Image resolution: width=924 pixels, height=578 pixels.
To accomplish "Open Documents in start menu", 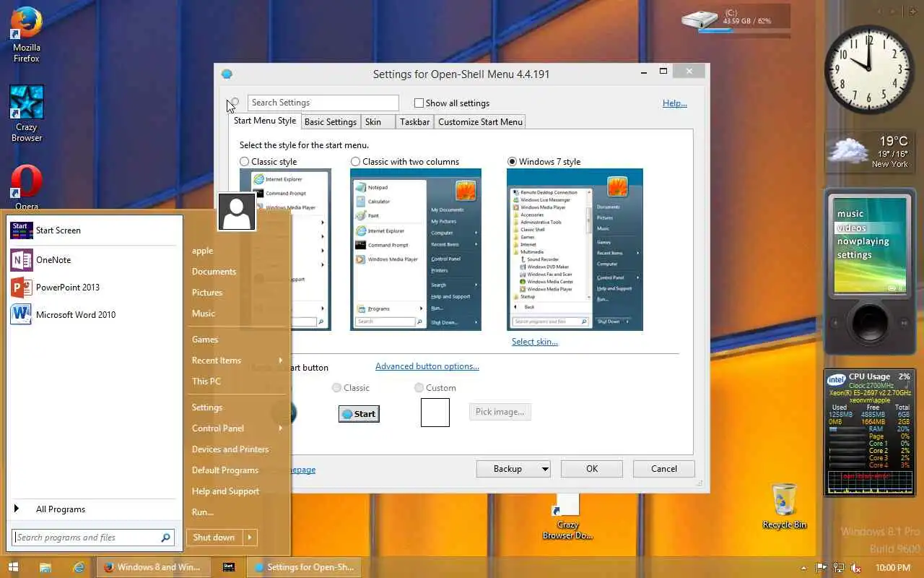I will click(214, 272).
